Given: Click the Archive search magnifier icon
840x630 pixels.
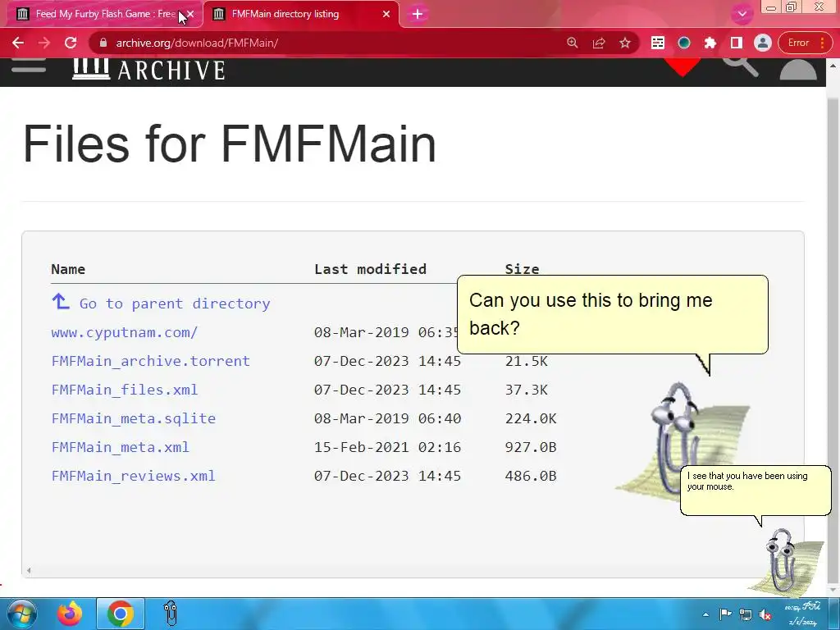Looking at the screenshot, I should [x=740, y=66].
